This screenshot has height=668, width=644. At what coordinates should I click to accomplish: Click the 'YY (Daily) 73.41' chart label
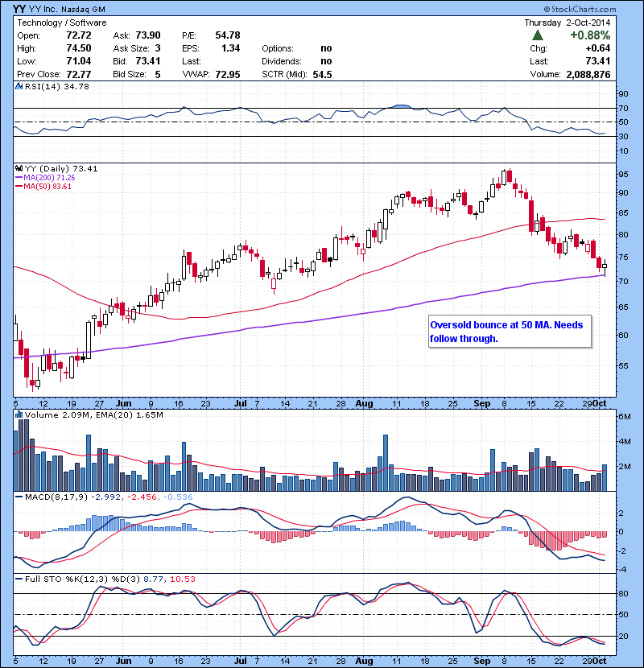point(61,169)
